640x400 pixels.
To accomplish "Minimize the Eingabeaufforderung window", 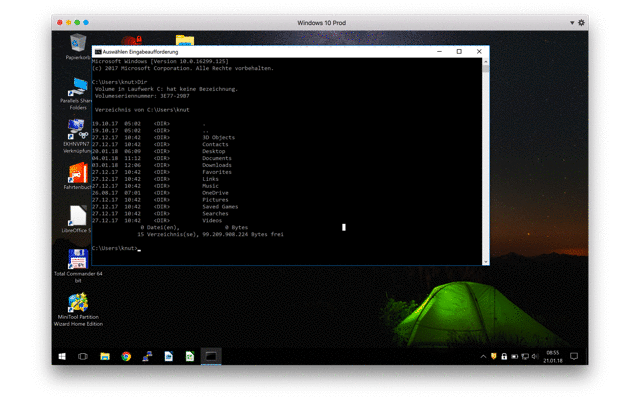I will [x=440, y=51].
